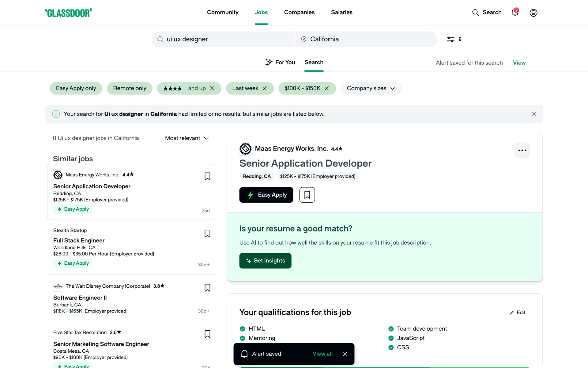Click the info icon in the results banner
Viewport: 588px width, 368px height.
56,114
